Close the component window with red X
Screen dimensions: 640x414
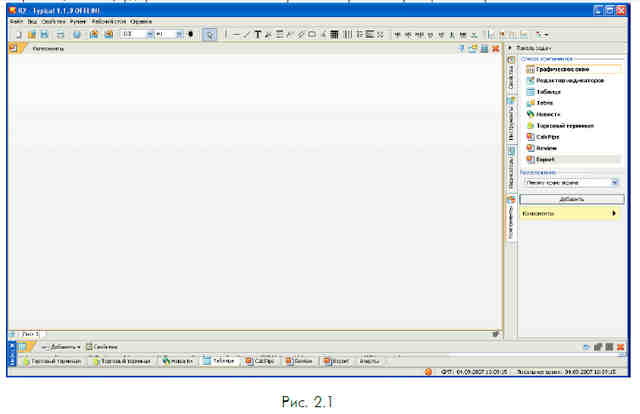click(496, 49)
